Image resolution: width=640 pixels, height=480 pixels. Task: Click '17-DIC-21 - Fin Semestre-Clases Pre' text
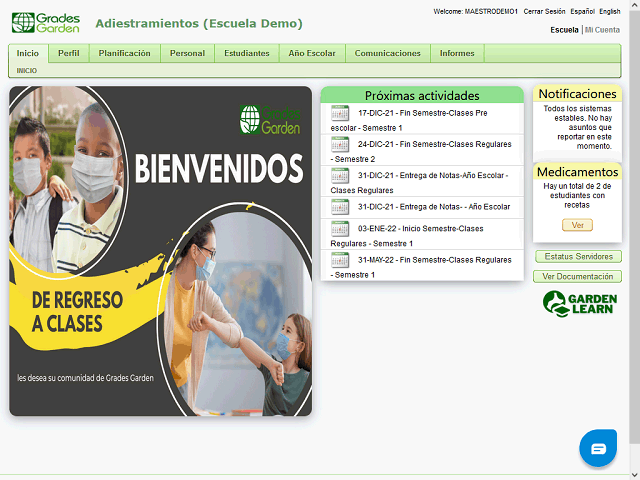tap(422, 113)
